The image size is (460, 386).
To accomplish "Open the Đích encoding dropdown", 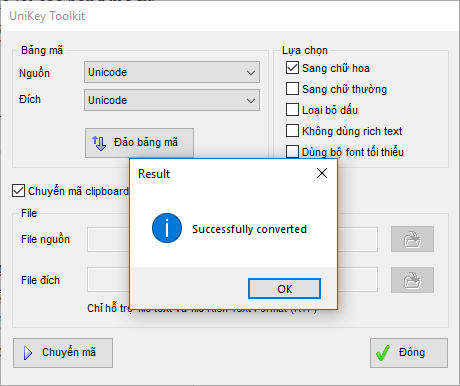I will click(172, 100).
